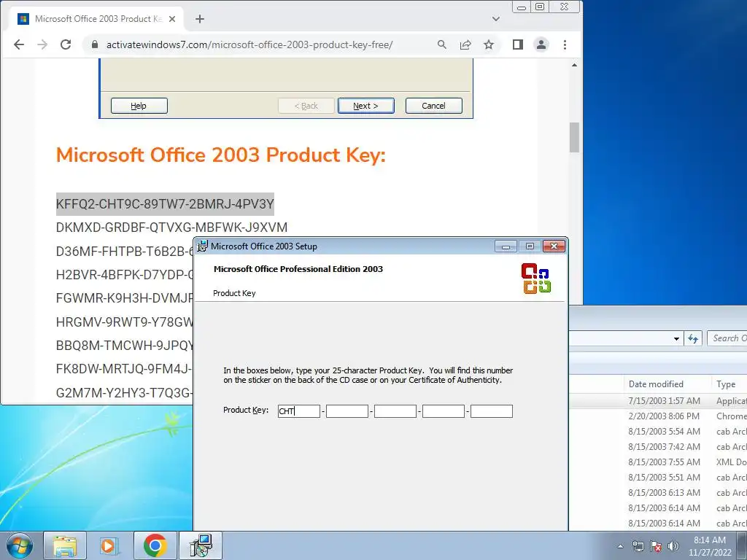The image size is (747, 560).
Task: Click the key starting with FGWMR-K9H3H
Action: pos(124,298)
